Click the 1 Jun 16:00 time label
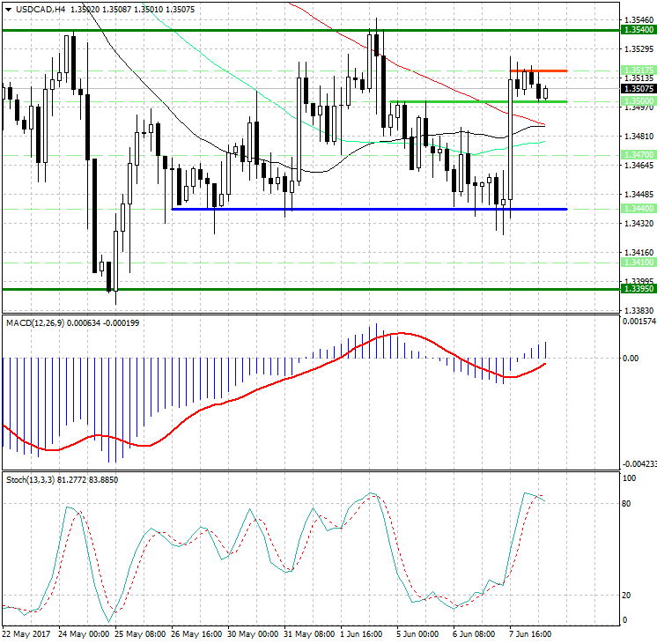657x644 pixels. pyautogui.click(x=359, y=633)
